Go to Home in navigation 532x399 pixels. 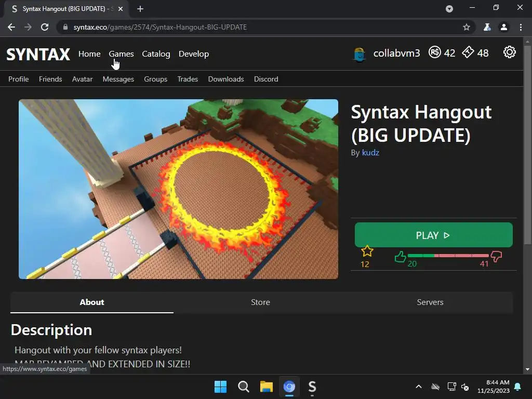89,54
